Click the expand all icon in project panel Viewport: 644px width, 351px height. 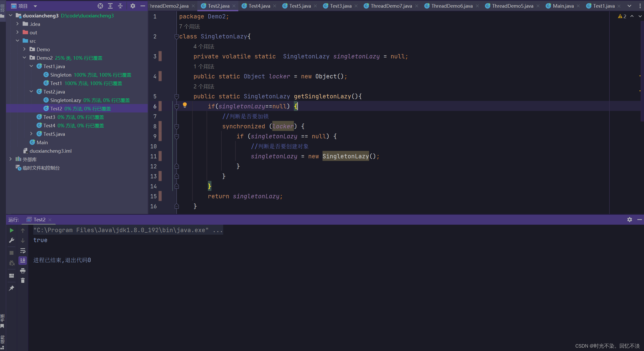110,6
